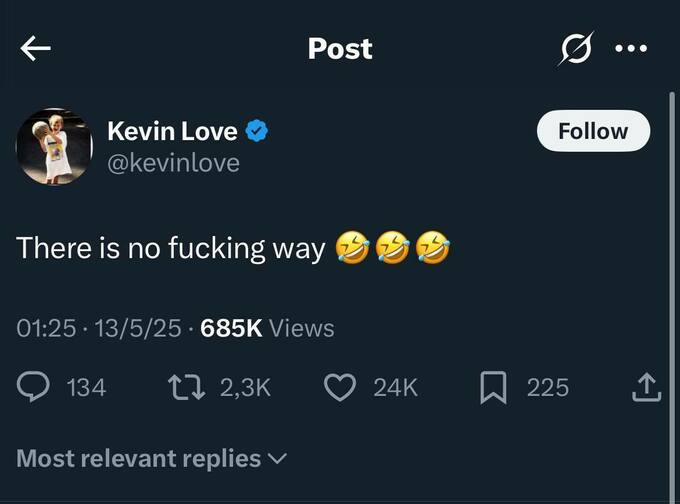Click the @kevinlove handle
This screenshot has width=680, height=504.
(173, 162)
